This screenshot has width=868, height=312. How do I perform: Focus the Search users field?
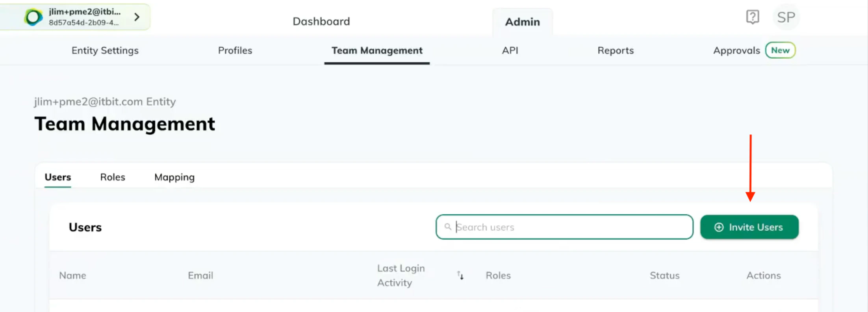(564, 227)
